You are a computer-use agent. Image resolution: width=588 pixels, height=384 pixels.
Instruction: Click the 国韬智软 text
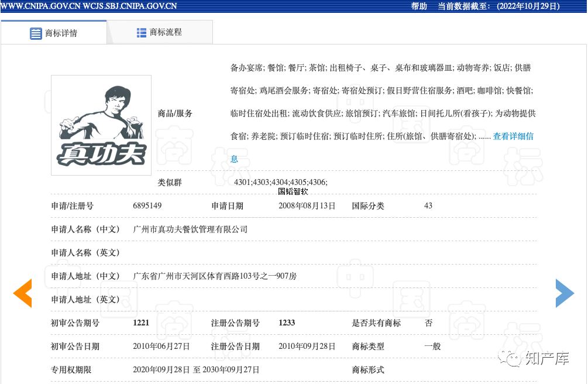(293, 191)
